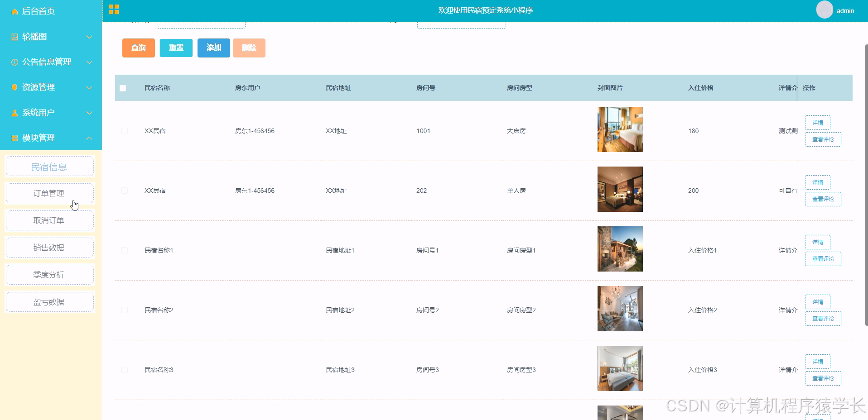Image resolution: width=868 pixels, height=420 pixels.
Task: Click the orange 查询 button
Action: point(138,48)
